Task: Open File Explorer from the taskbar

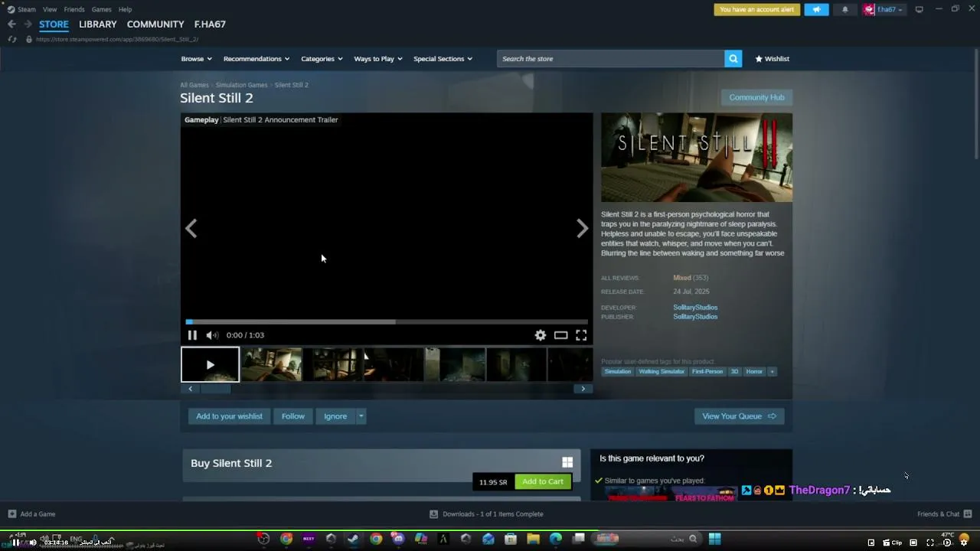Action: 533,539
